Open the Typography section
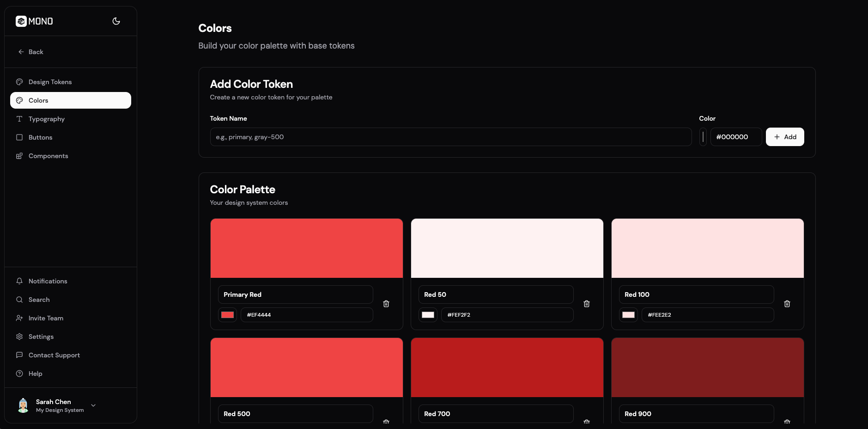868x429 pixels. [x=46, y=119]
